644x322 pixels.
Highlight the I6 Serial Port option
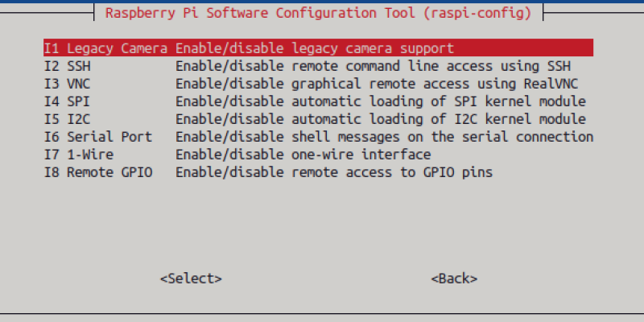pyautogui.click(x=97, y=137)
